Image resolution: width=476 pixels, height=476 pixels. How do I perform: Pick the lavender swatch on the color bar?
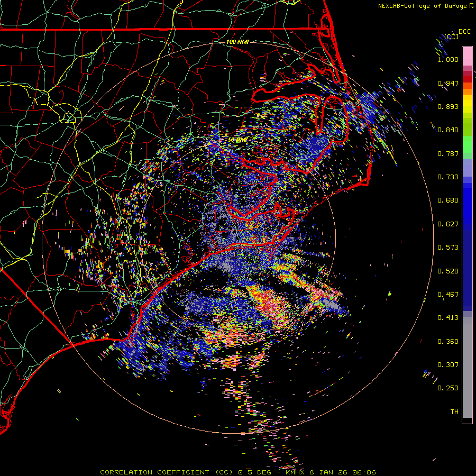point(467,168)
